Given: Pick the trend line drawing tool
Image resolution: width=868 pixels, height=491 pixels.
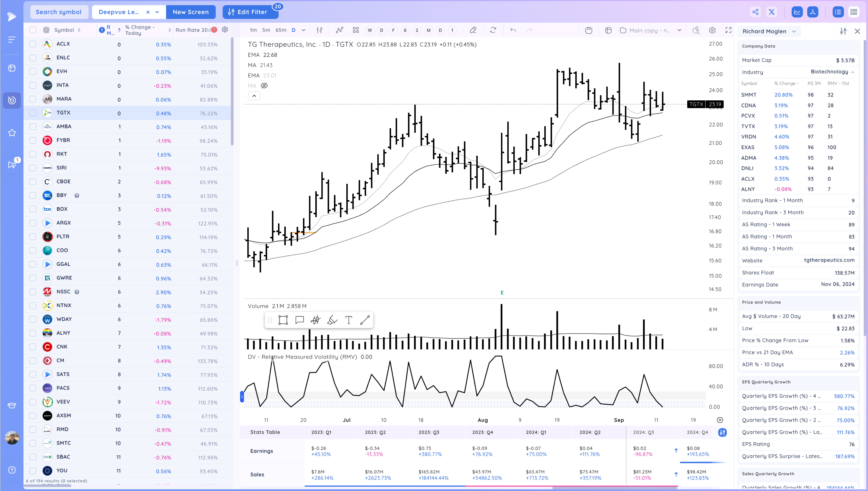Looking at the screenshot, I should click(x=365, y=320).
